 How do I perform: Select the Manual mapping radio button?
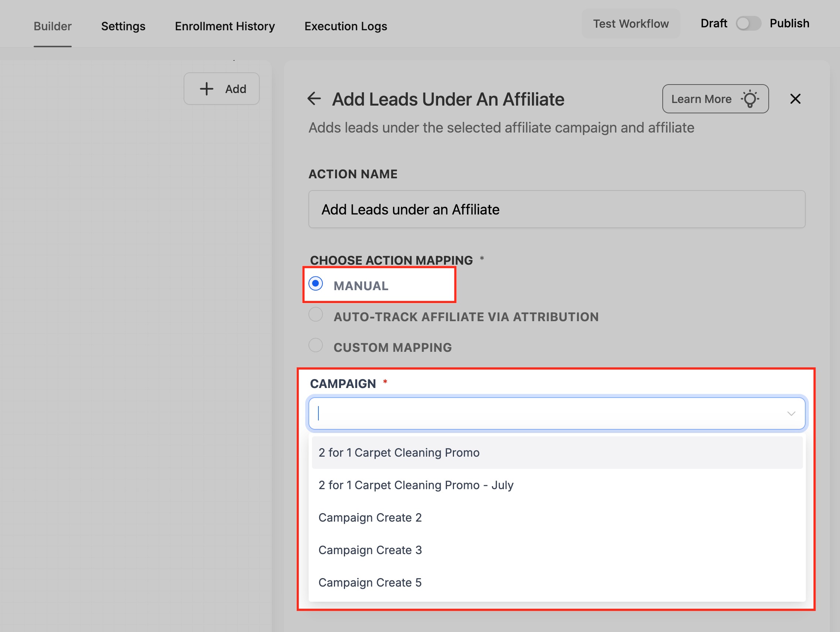pos(315,284)
